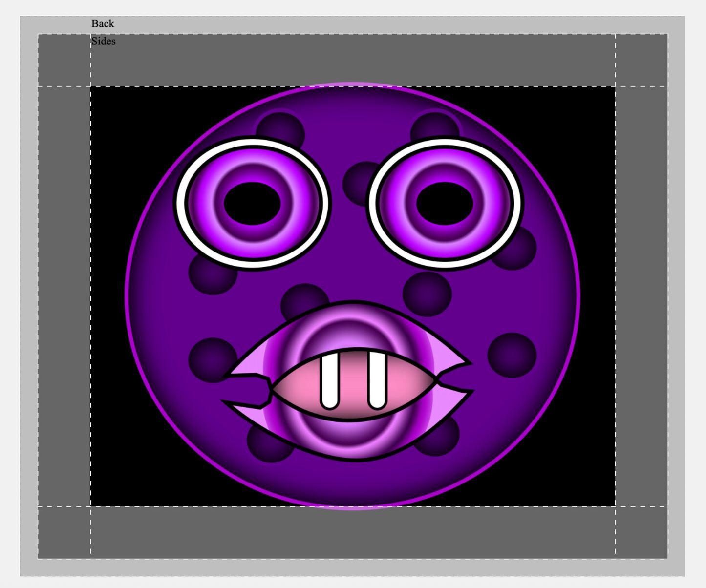
Task: Select the right white tooth
Action: coord(377,381)
